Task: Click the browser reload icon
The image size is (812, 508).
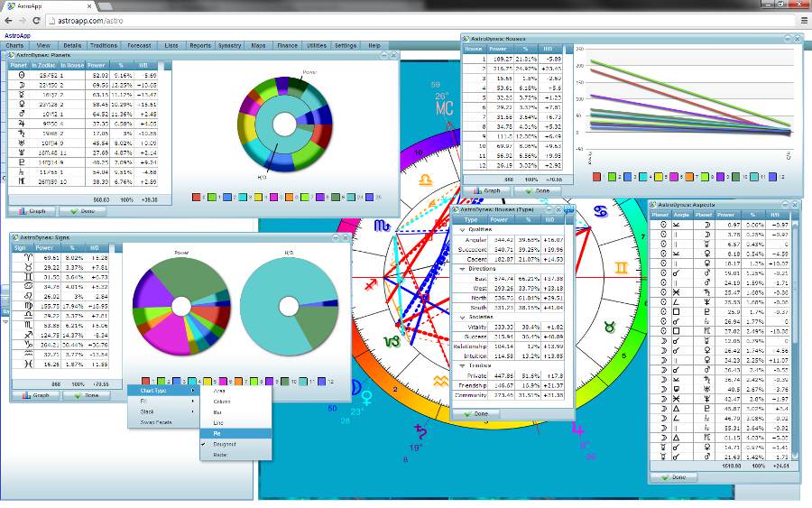Action: tap(35, 19)
